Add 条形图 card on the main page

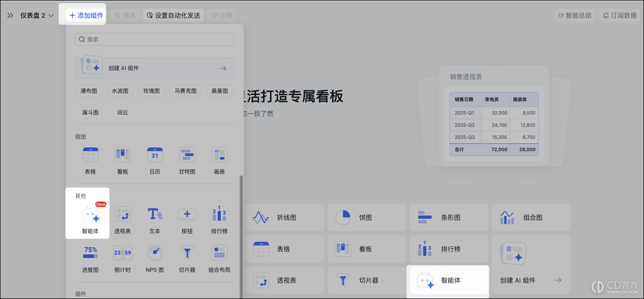pyautogui.click(x=449, y=217)
